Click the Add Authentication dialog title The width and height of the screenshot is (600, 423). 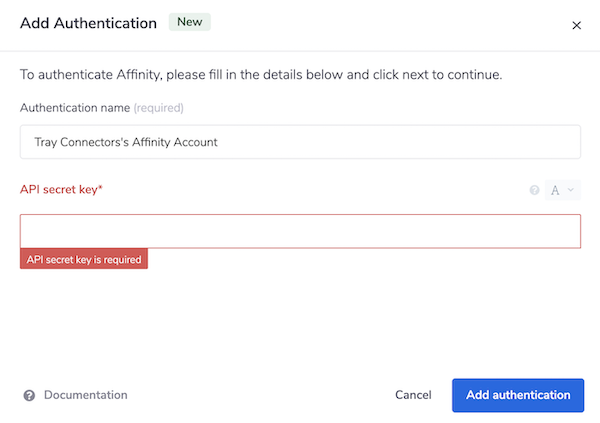pos(88,23)
